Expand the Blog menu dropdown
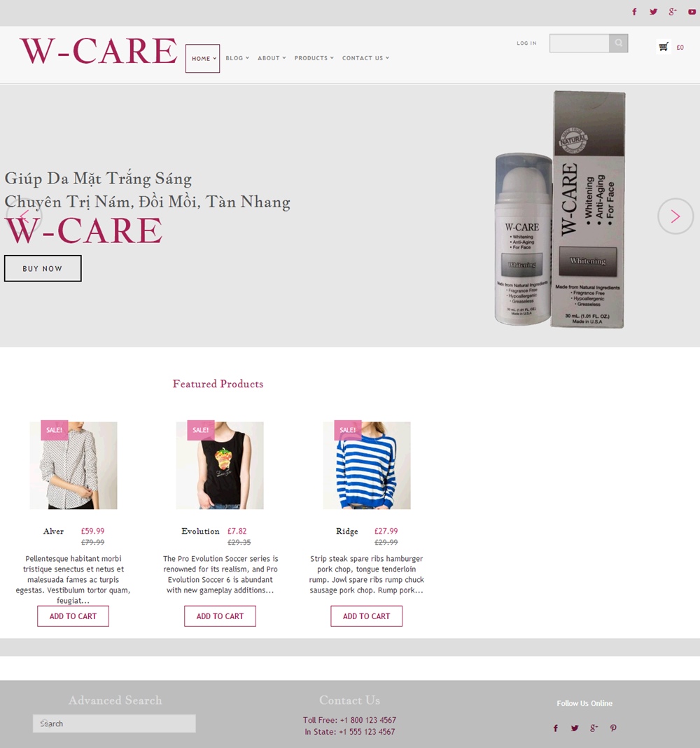The width and height of the screenshot is (700, 748). click(237, 58)
